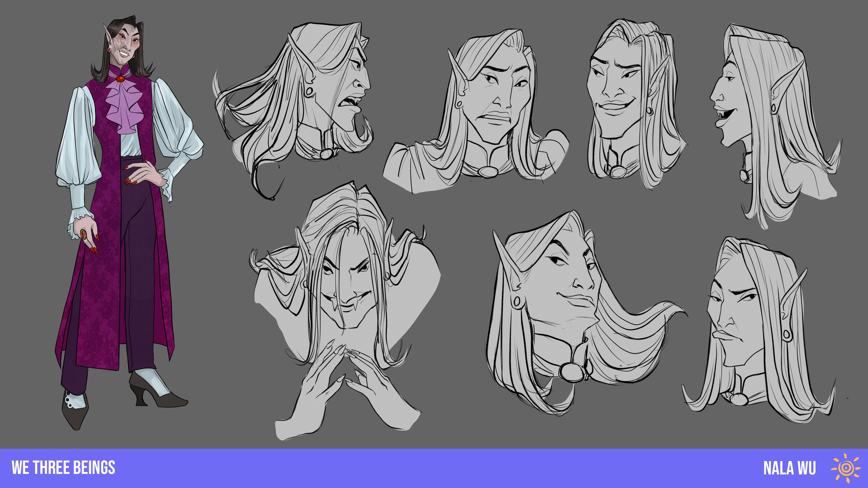Select the full-body colored character illustration
Image resolution: width=868 pixels, height=488 pixels.
pyautogui.click(x=129, y=223)
